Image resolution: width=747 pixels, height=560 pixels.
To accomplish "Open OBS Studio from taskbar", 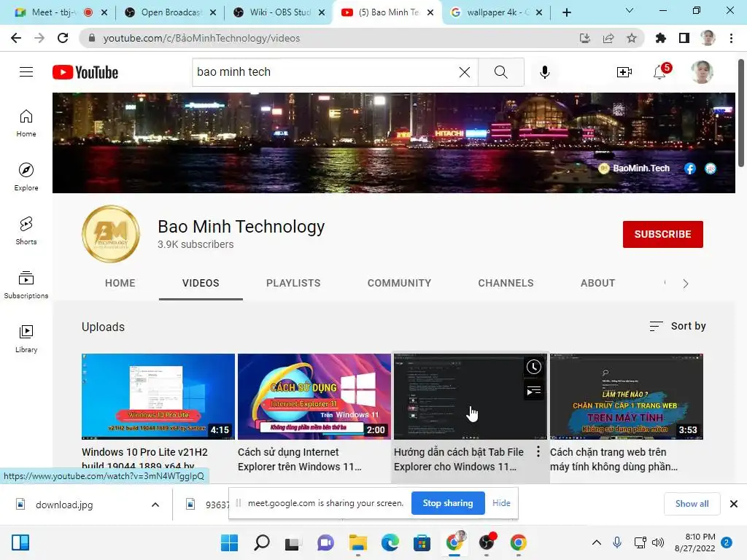I will coord(487,542).
